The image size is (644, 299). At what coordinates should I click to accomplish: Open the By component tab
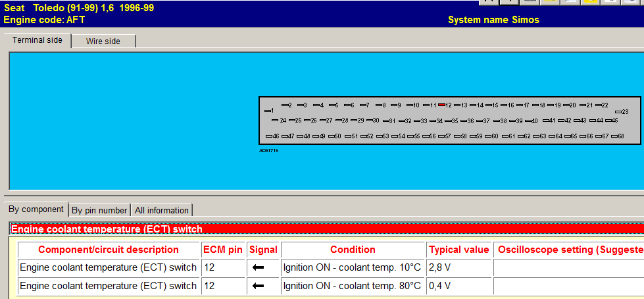tap(36, 209)
